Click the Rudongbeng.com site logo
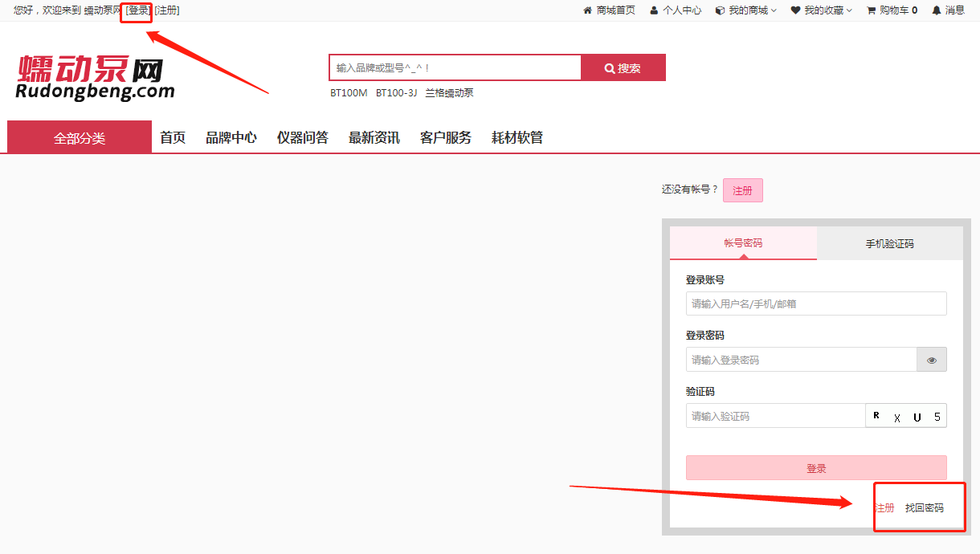The image size is (980, 554). pos(93,77)
